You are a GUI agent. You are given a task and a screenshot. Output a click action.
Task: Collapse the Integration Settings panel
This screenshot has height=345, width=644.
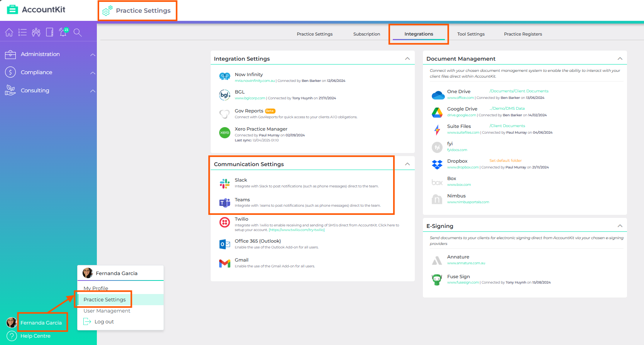(407, 58)
